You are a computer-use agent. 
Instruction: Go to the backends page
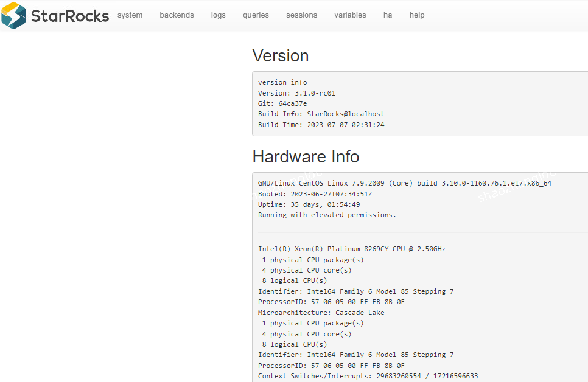click(x=177, y=15)
